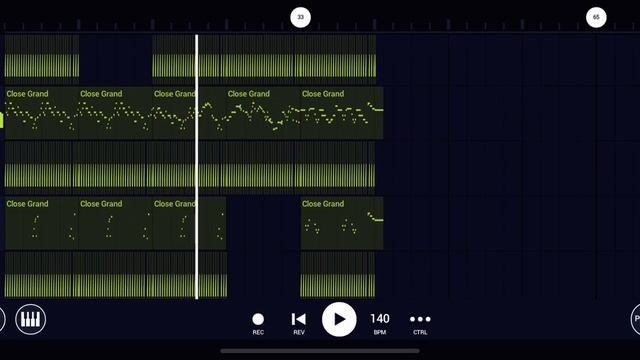Start recording with the REC button

pyautogui.click(x=258, y=324)
